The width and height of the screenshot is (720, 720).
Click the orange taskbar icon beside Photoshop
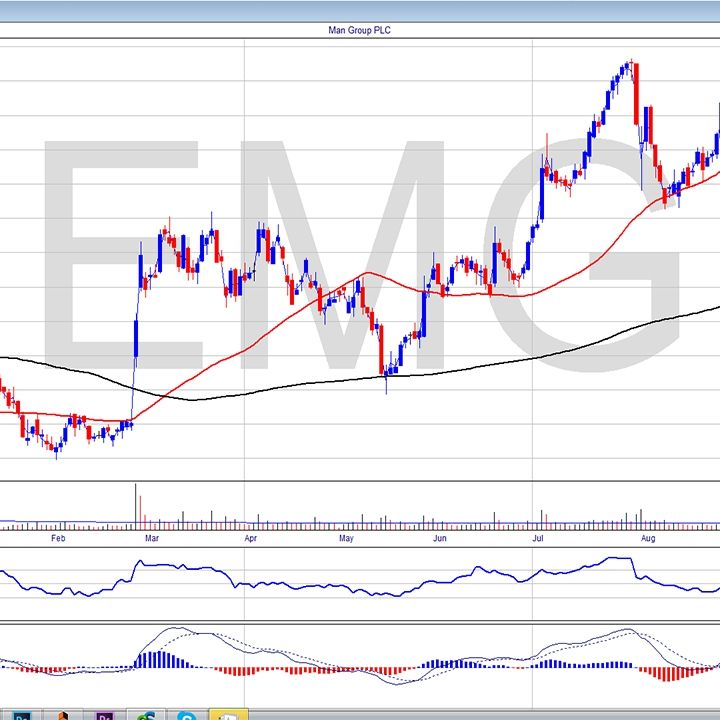point(63,714)
